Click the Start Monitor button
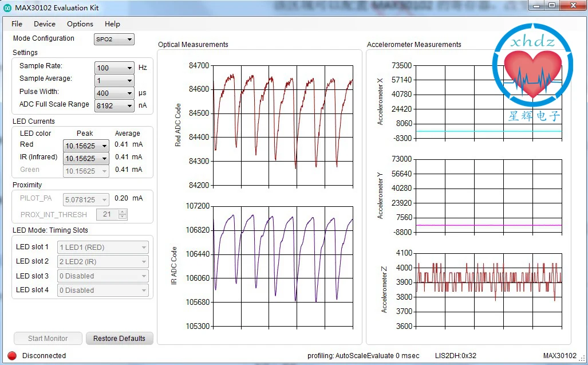Viewport: 588px width, 365px height. (48, 339)
